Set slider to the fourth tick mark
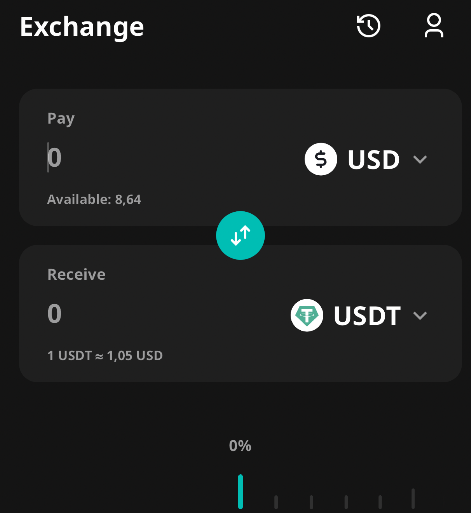471x513 pixels. point(346,502)
